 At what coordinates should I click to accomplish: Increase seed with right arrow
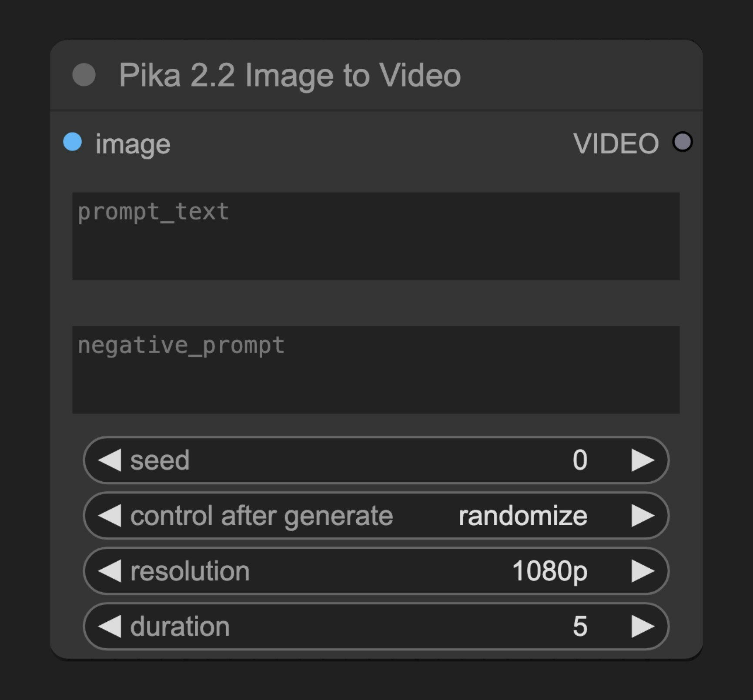click(643, 460)
